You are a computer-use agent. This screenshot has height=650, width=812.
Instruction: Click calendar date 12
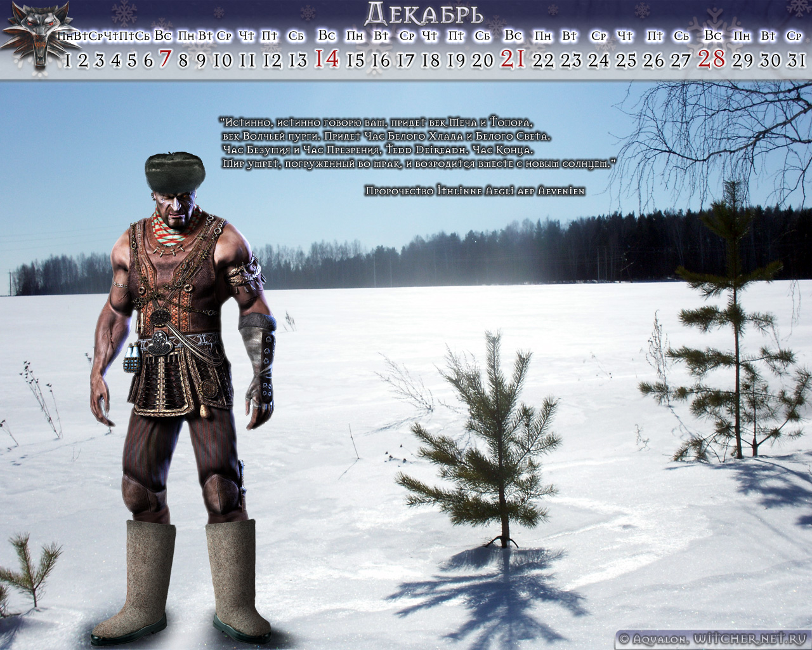click(272, 60)
